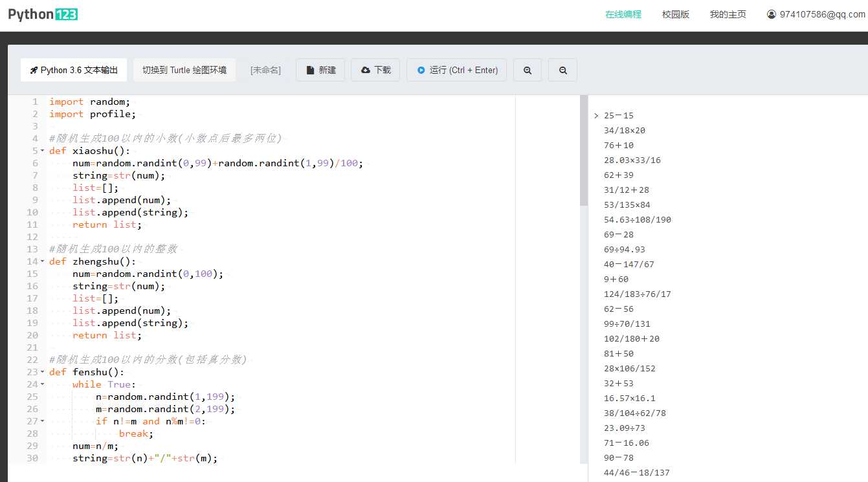Viewport: 868px width, 482px height.
Task: Download the code with 下载
Action: (x=375, y=70)
